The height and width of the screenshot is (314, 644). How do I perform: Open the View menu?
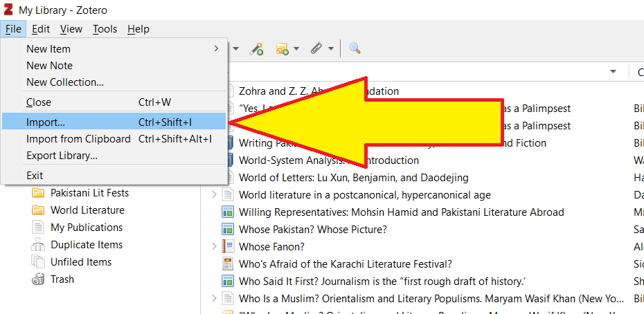tap(71, 29)
